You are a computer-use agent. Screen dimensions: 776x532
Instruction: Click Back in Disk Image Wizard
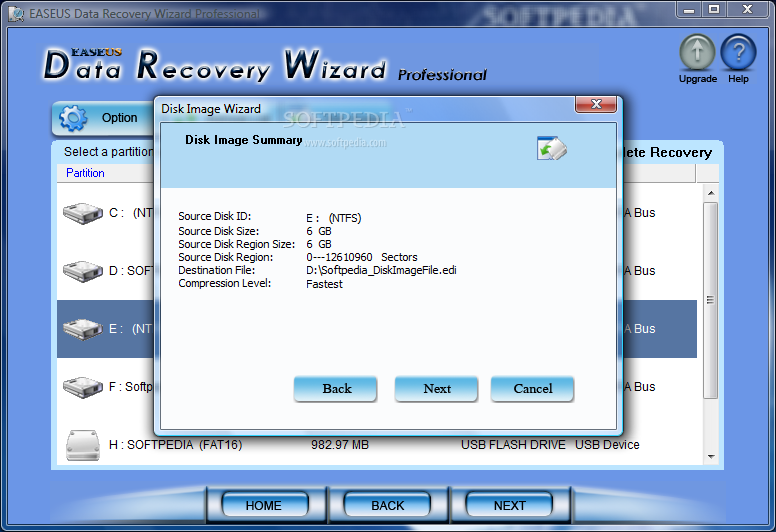pos(336,389)
